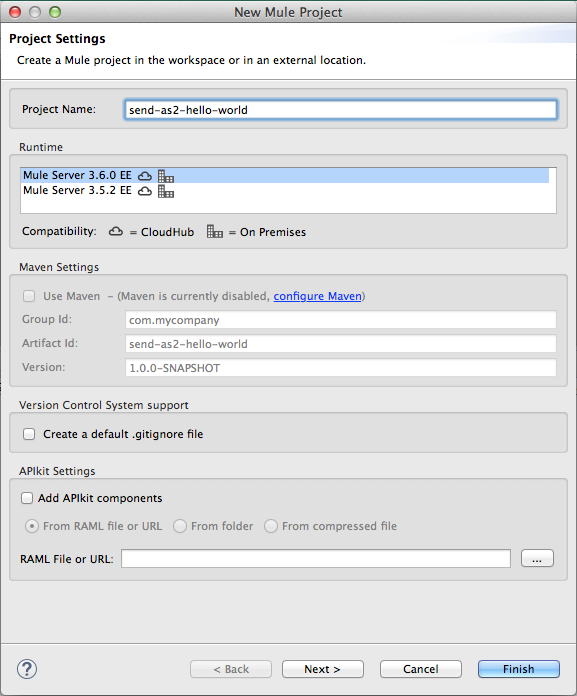
Task: Click the help question mark icon
Action: click(27, 669)
